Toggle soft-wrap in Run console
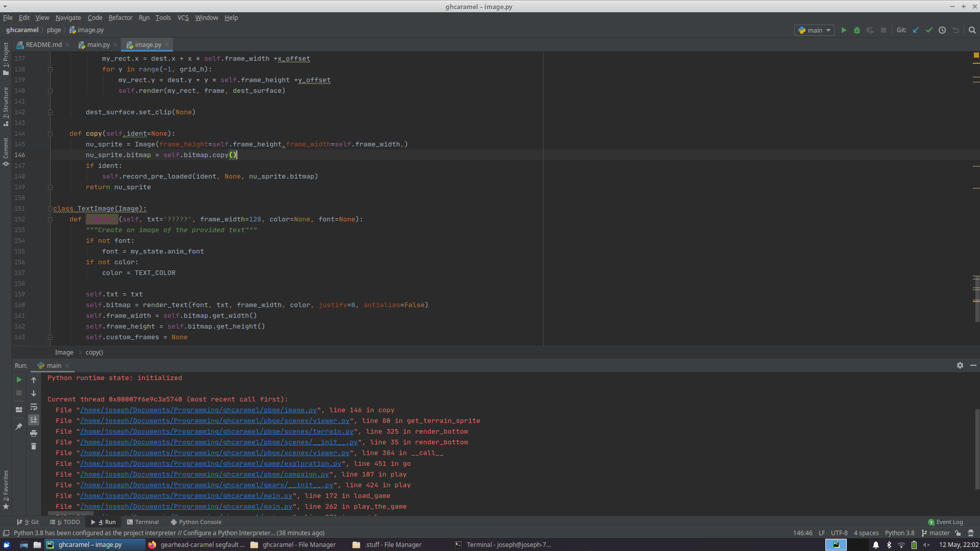Image resolution: width=980 pixels, height=551 pixels. [x=34, y=407]
